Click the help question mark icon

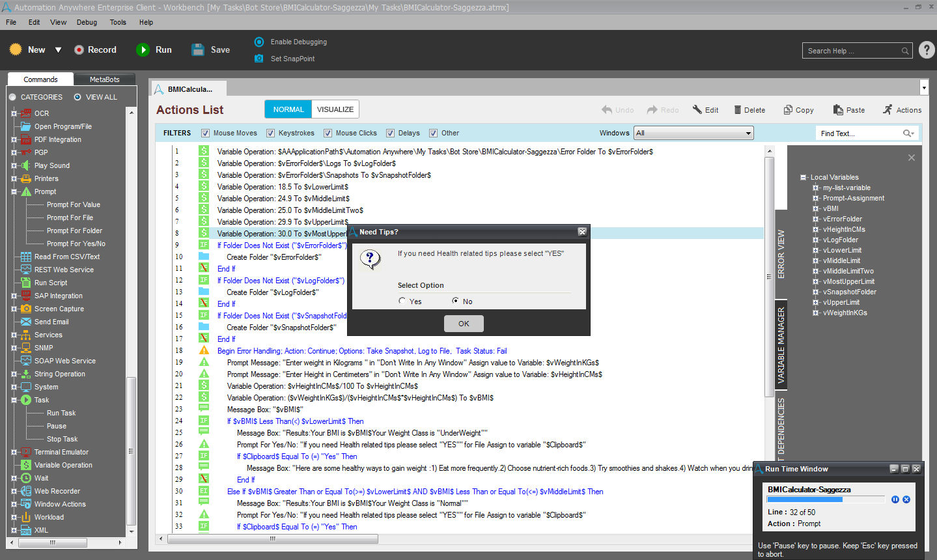tap(927, 50)
